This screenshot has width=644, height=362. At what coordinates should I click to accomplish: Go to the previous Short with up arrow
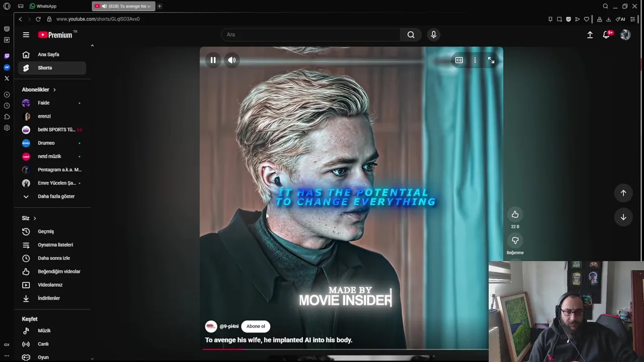pyautogui.click(x=623, y=193)
